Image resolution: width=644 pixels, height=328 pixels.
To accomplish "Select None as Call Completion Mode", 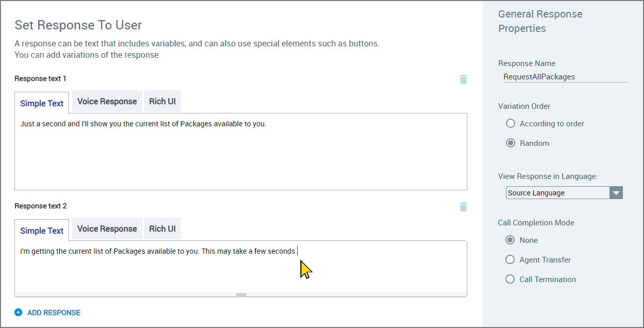I will click(x=510, y=240).
